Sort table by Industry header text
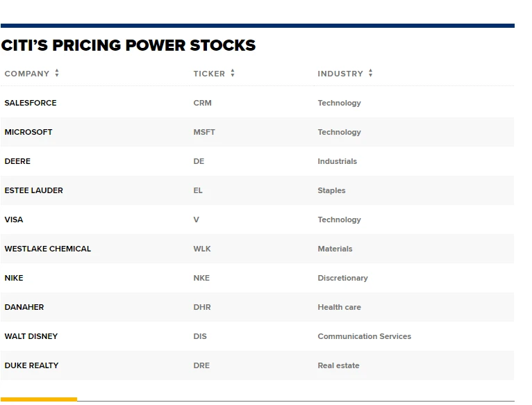This screenshot has width=532, height=405. click(x=340, y=74)
